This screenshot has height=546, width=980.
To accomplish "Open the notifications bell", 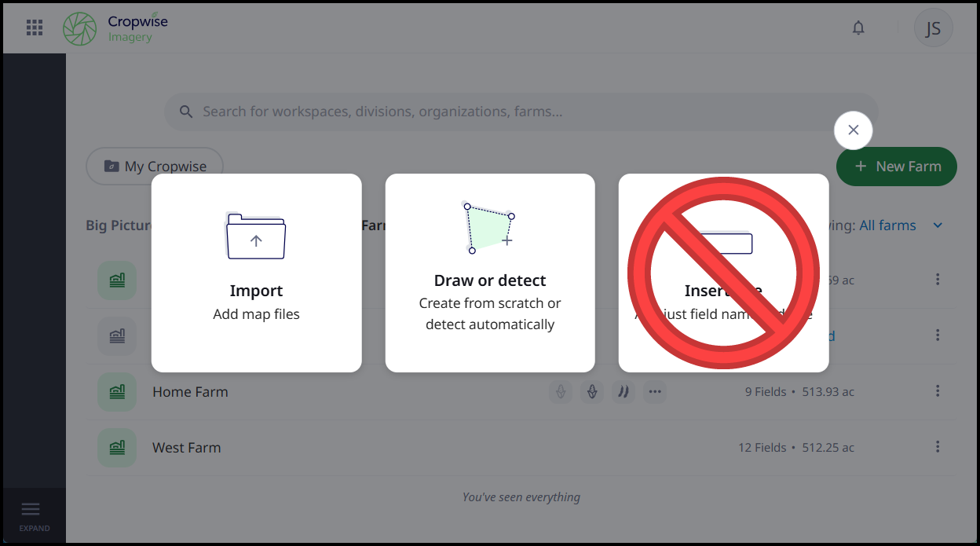I will pyautogui.click(x=858, y=27).
